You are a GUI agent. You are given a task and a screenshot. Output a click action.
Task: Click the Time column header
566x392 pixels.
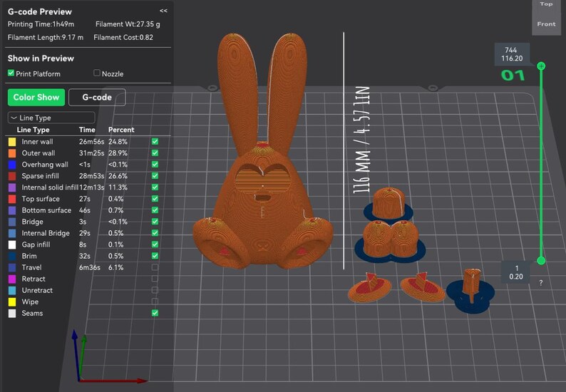click(87, 130)
